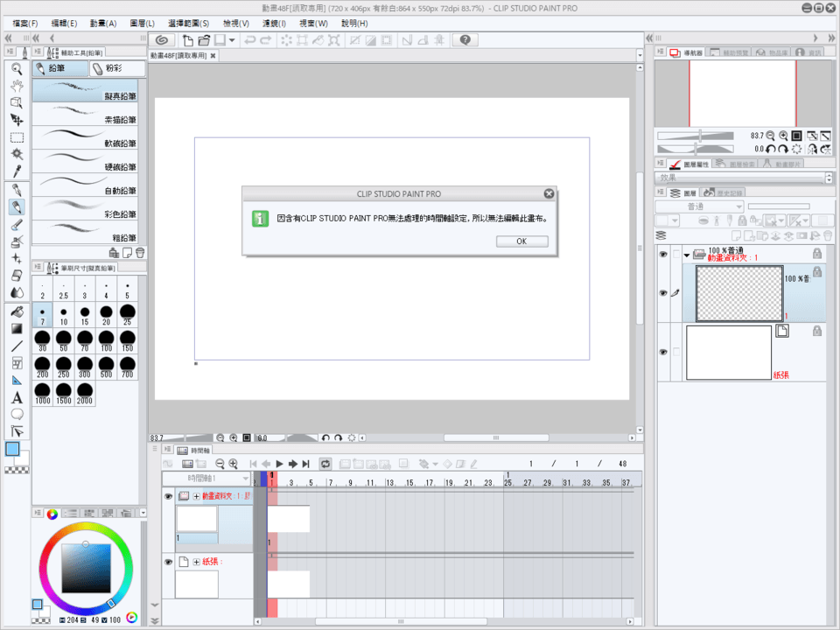Image resolution: width=840 pixels, height=630 pixels.
Task: Open the Layer menu
Action: click(x=142, y=24)
